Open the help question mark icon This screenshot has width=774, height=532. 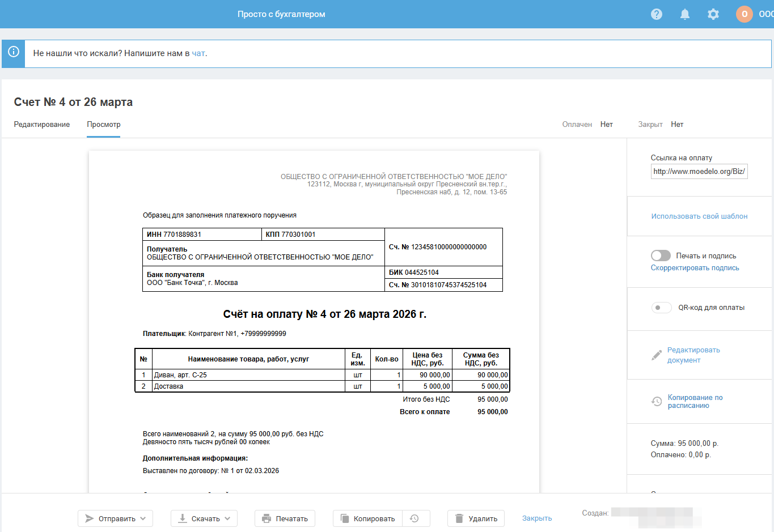(x=657, y=14)
